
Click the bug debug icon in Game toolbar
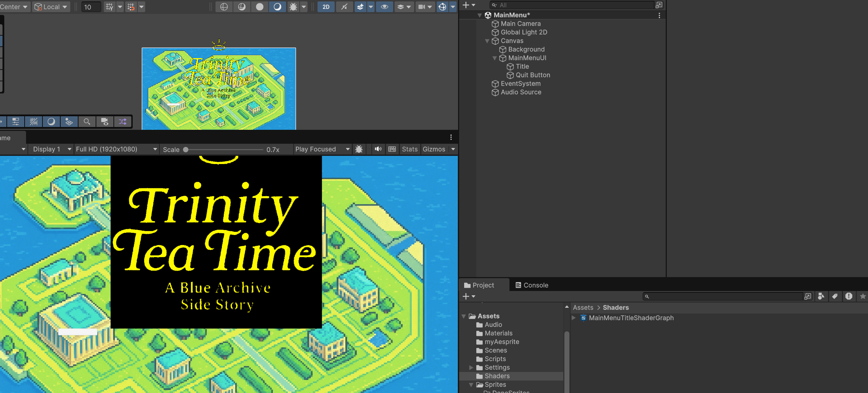click(x=359, y=149)
